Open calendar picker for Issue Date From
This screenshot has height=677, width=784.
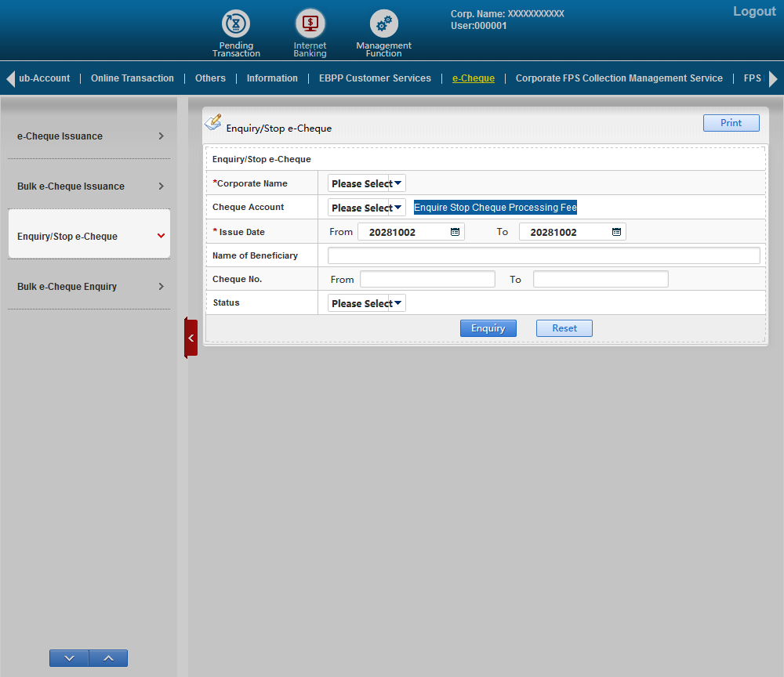click(x=455, y=232)
